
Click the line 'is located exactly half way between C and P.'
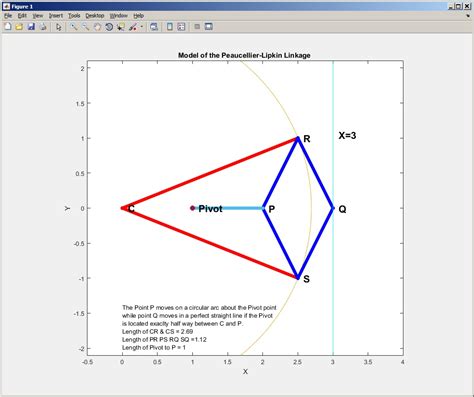pyautogui.click(x=182, y=323)
